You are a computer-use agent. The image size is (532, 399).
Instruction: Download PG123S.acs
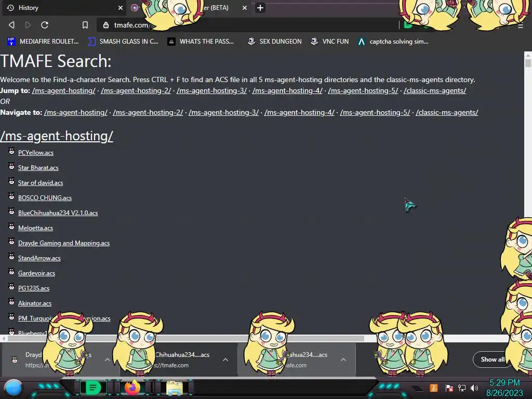pyautogui.click(x=34, y=288)
